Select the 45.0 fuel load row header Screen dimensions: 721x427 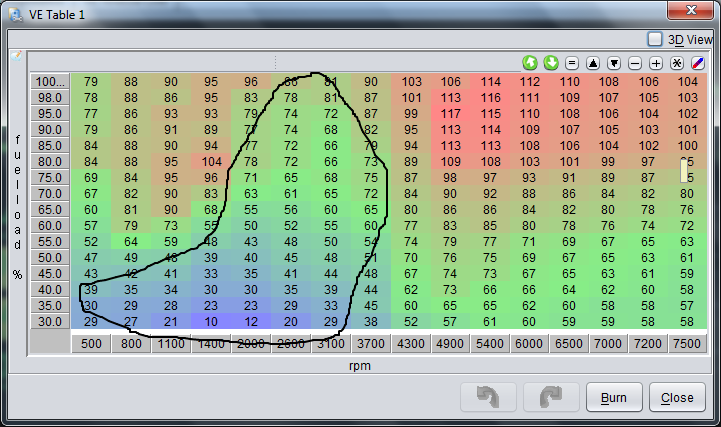(50, 273)
